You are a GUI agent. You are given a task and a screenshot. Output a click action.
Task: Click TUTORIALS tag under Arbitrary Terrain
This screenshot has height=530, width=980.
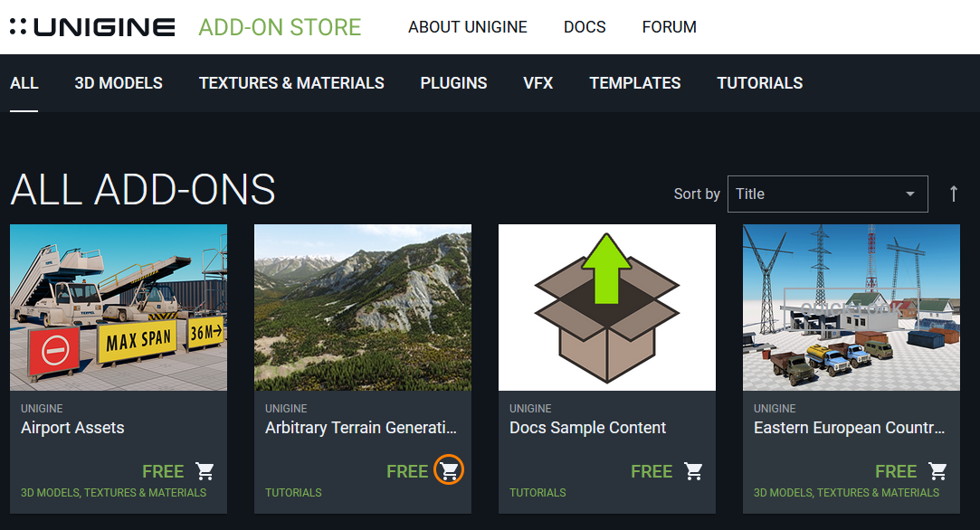[293, 493]
